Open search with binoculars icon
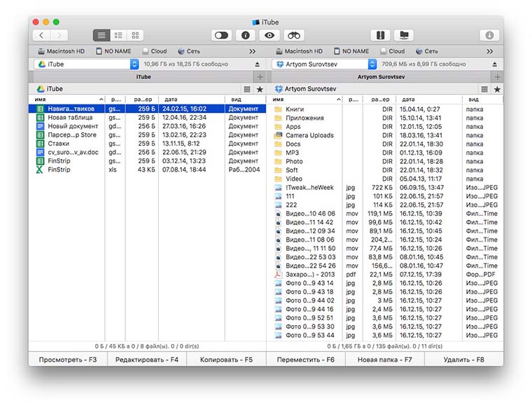The height and width of the screenshot is (407, 532). pyautogui.click(x=294, y=35)
